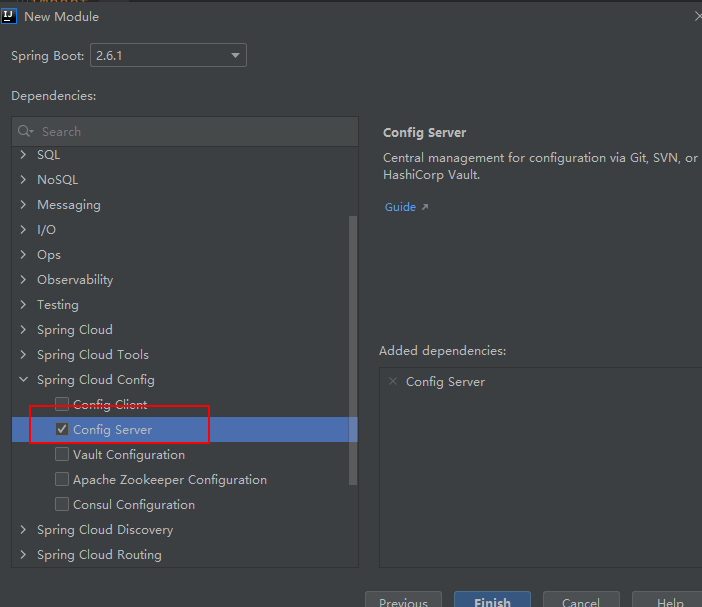Expand the Spring Cloud category
Image resolution: width=702 pixels, height=607 pixels.
click(23, 330)
